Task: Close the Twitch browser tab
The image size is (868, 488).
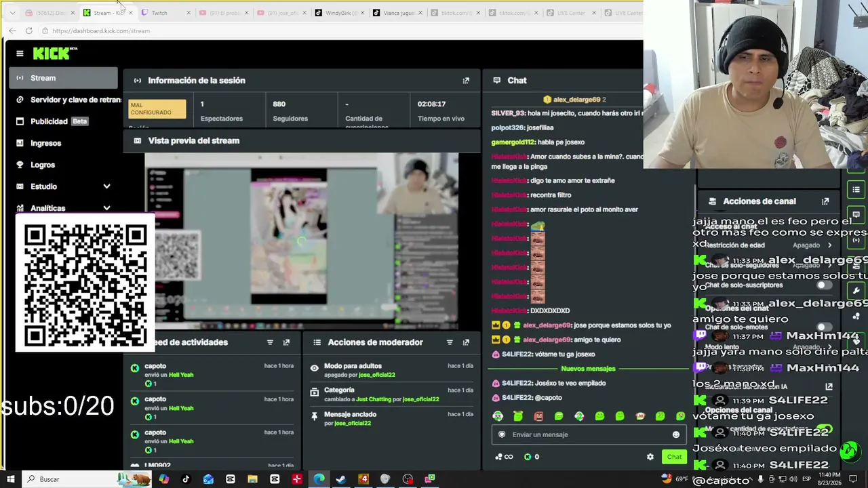Action: click(189, 13)
